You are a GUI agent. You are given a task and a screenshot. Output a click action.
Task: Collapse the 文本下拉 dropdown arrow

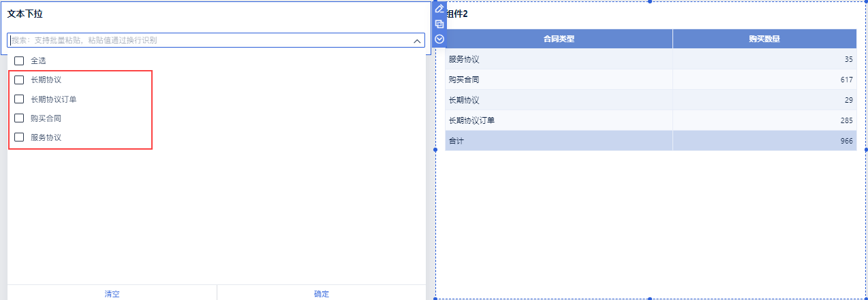click(x=417, y=41)
